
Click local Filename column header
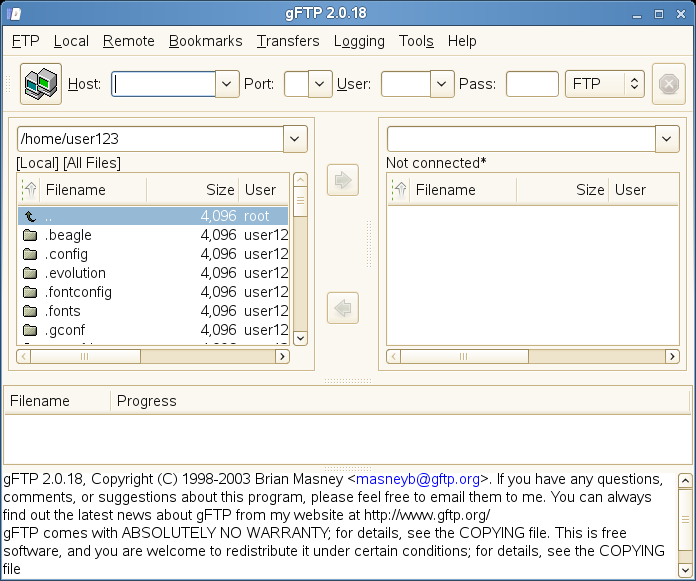point(93,190)
